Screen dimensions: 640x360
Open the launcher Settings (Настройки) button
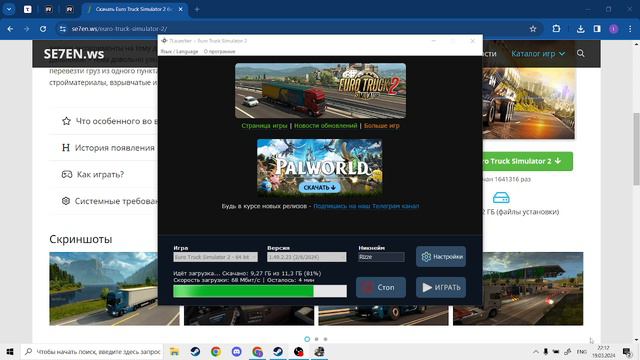441,257
